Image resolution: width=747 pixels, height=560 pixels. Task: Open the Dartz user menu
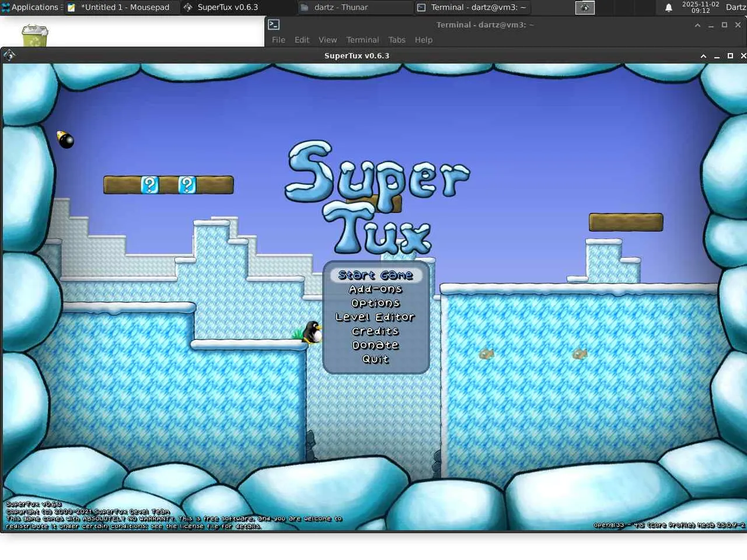736,8
